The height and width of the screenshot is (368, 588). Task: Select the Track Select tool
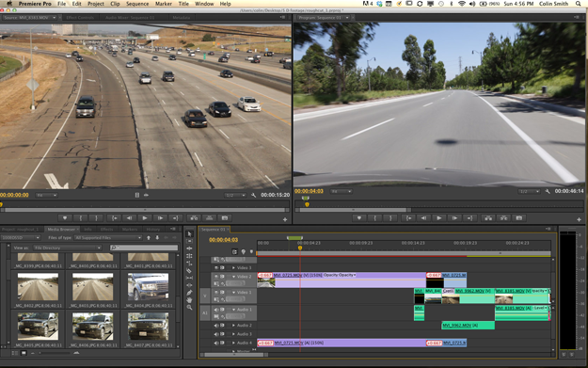[189, 241]
